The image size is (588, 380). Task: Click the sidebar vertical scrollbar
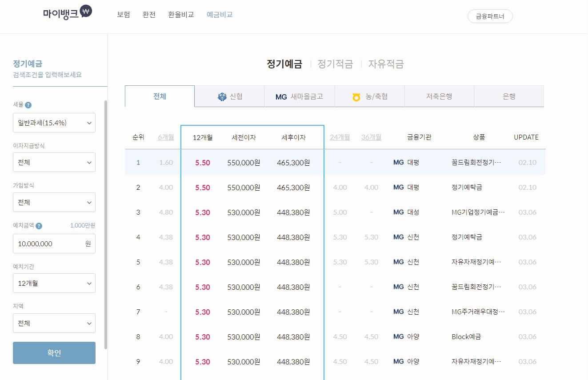[105, 224]
